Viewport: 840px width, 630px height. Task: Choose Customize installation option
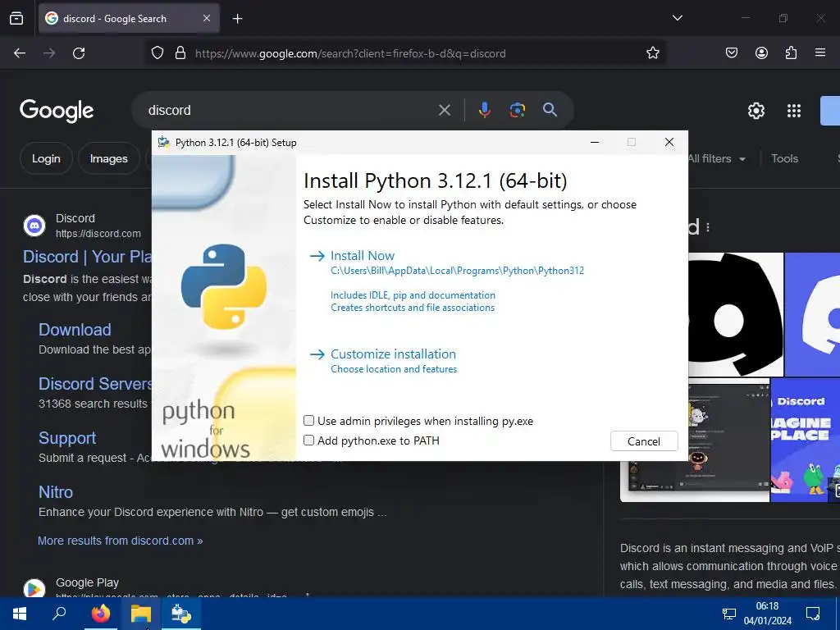393,354
